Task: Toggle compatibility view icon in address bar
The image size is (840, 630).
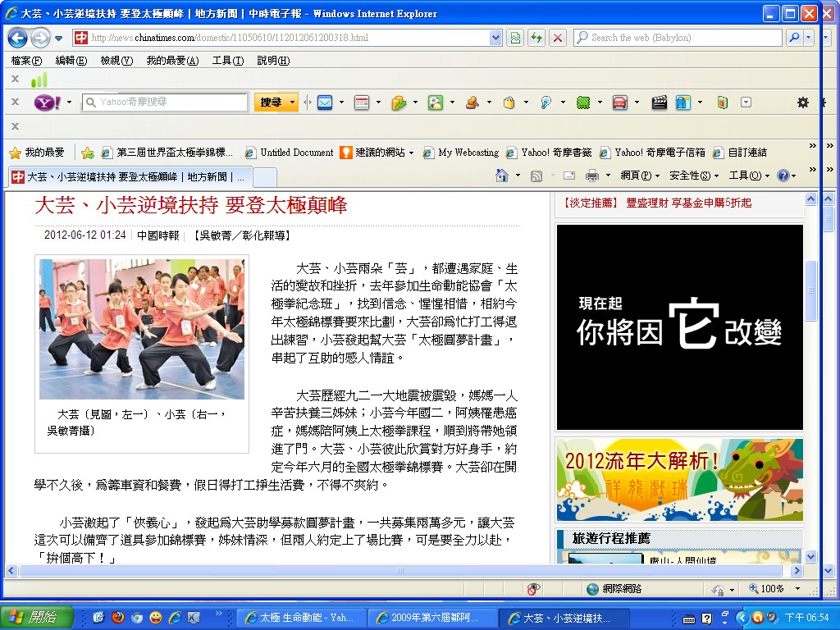Action: pyautogui.click(x=515, y=38)
